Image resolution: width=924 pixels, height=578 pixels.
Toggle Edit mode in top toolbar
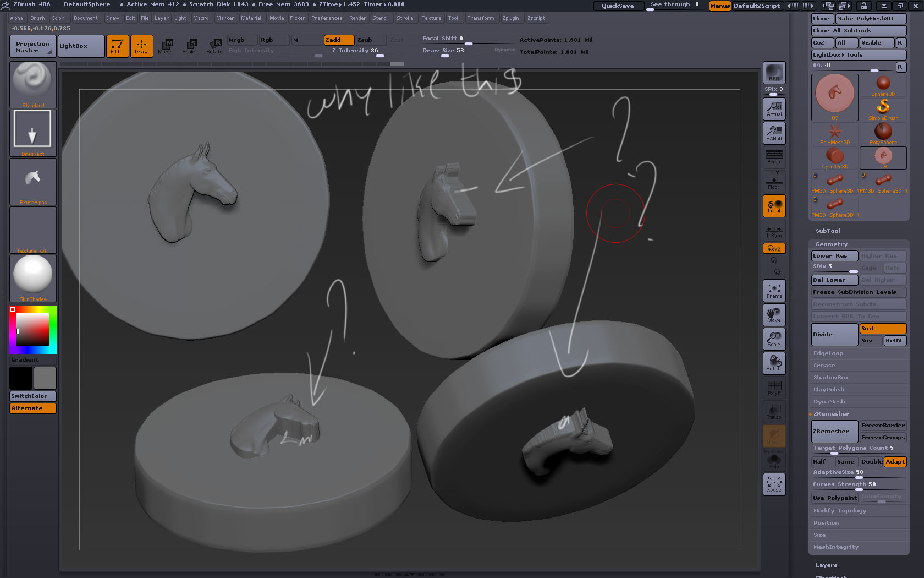117,46
